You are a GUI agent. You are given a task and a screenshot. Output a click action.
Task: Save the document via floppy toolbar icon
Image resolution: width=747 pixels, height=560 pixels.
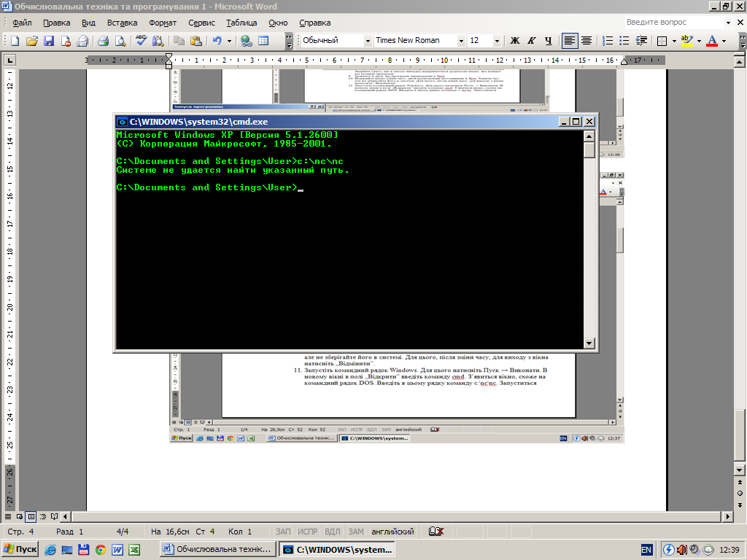click(x=49, y=41)
